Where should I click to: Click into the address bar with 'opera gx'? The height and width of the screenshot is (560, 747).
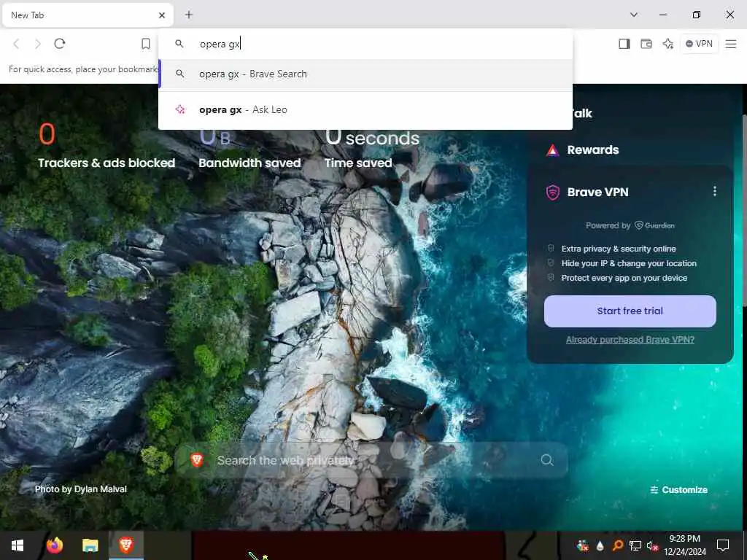[x=365, y=44]
